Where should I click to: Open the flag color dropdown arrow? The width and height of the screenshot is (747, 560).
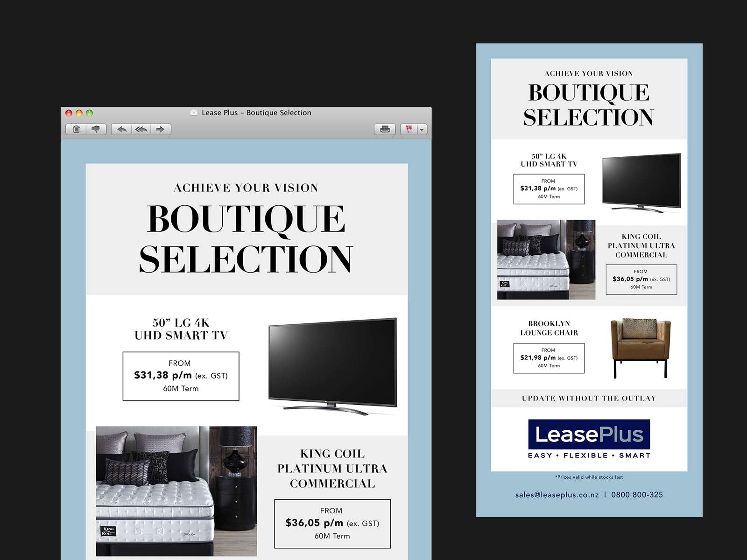422,129
